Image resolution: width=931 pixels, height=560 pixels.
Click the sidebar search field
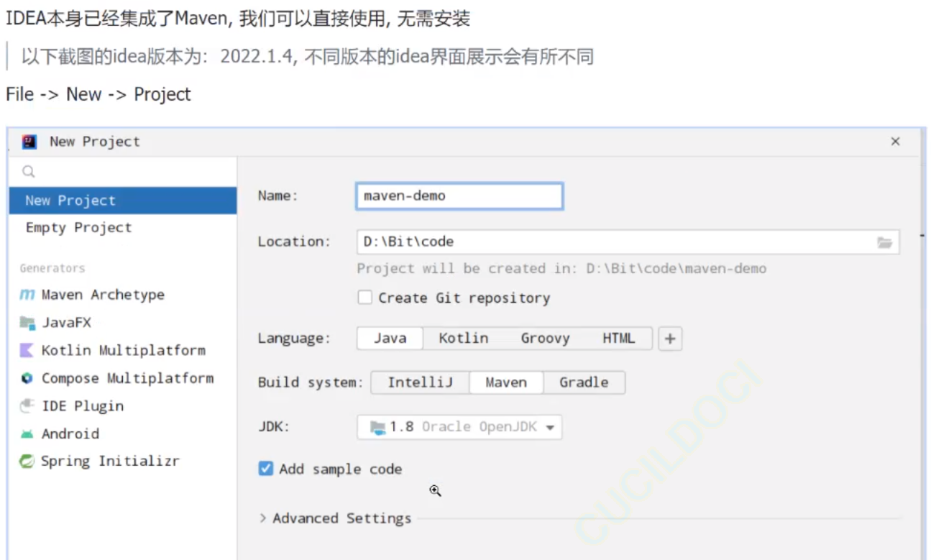coord(123,171)
